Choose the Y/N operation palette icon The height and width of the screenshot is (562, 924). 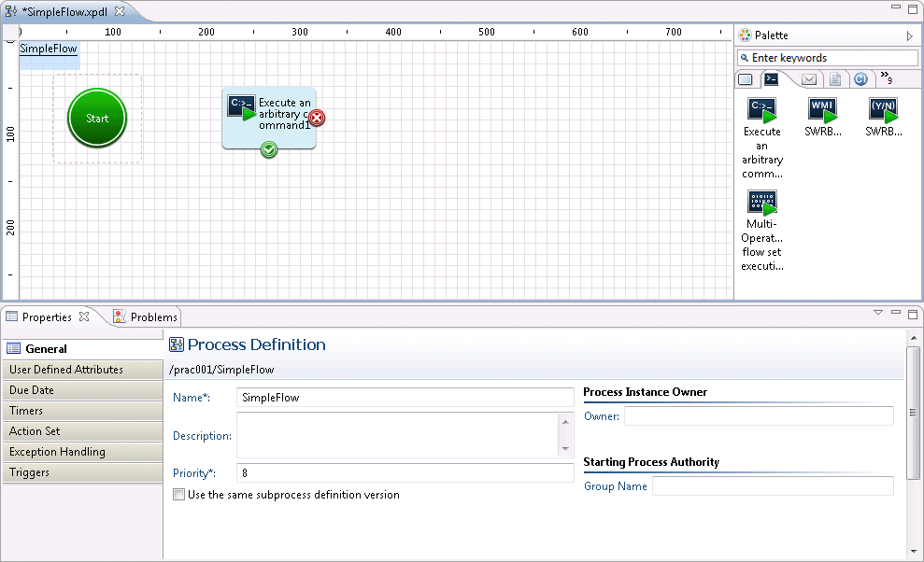pos(883,110)
